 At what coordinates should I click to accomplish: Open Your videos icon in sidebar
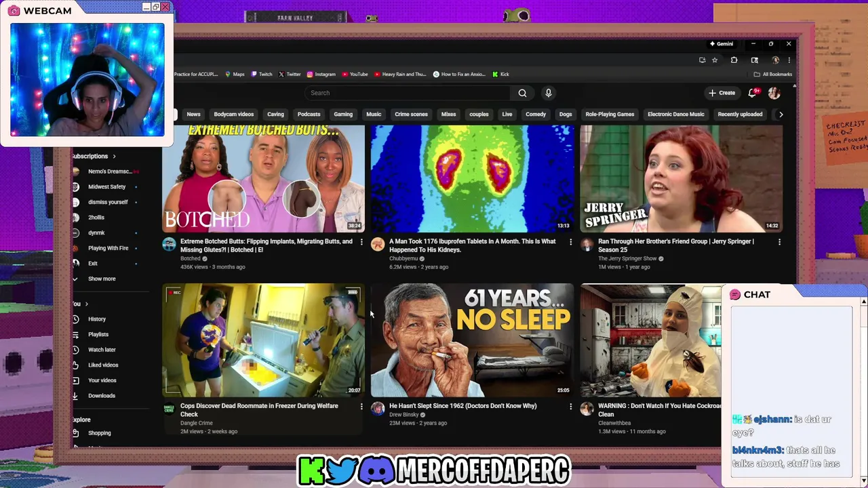tap(75, 380)
